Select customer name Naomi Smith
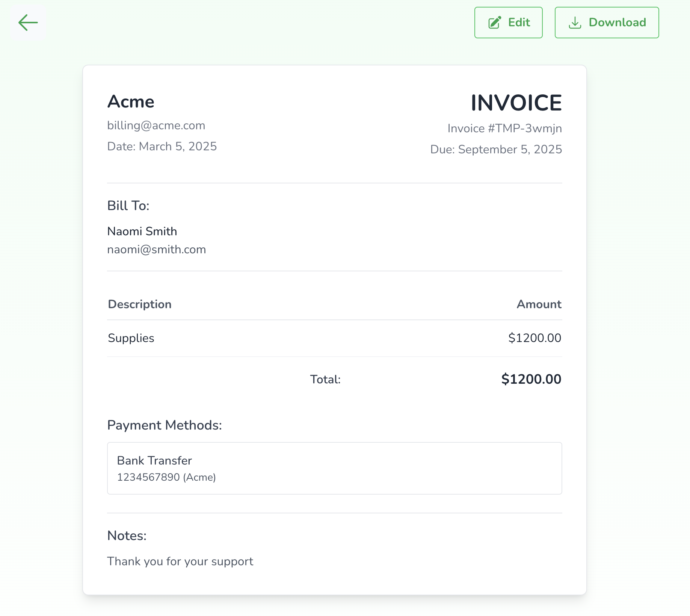 [142, 232]
